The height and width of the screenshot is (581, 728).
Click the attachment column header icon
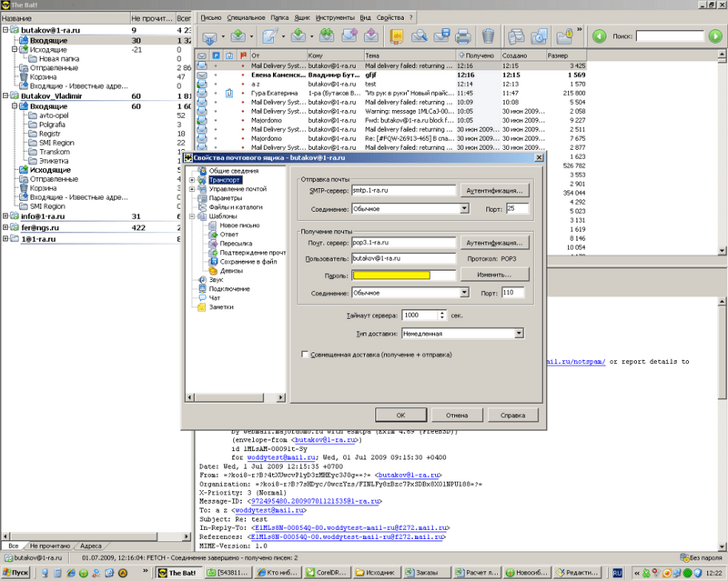(229, 55)
